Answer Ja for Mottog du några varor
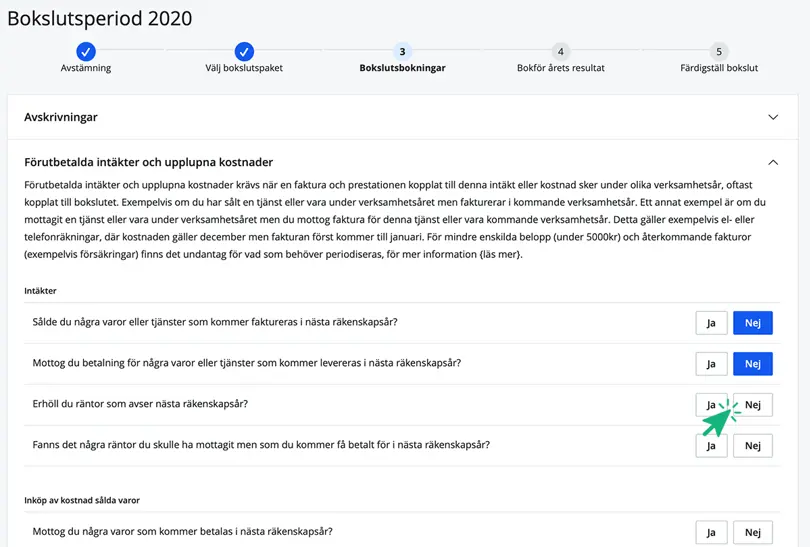The width and height of the screenshot is (810, 547). (x=711, y=533)
